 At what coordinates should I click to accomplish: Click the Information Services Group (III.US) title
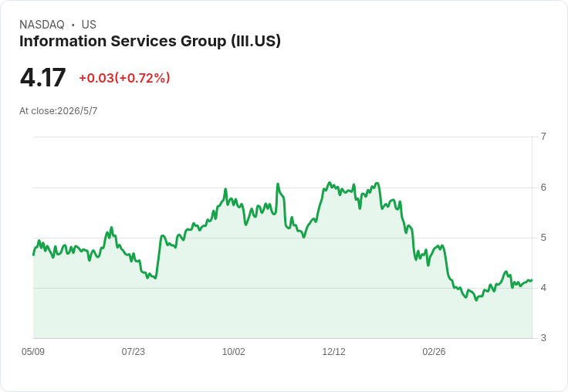[x=150, y=41]
